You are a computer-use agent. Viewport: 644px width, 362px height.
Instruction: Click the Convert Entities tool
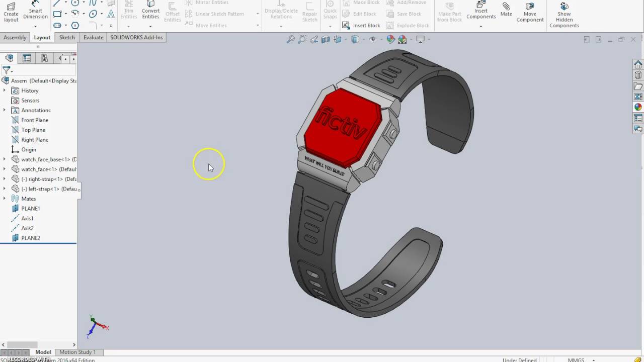pyautogui.click(x=150, y=11)
